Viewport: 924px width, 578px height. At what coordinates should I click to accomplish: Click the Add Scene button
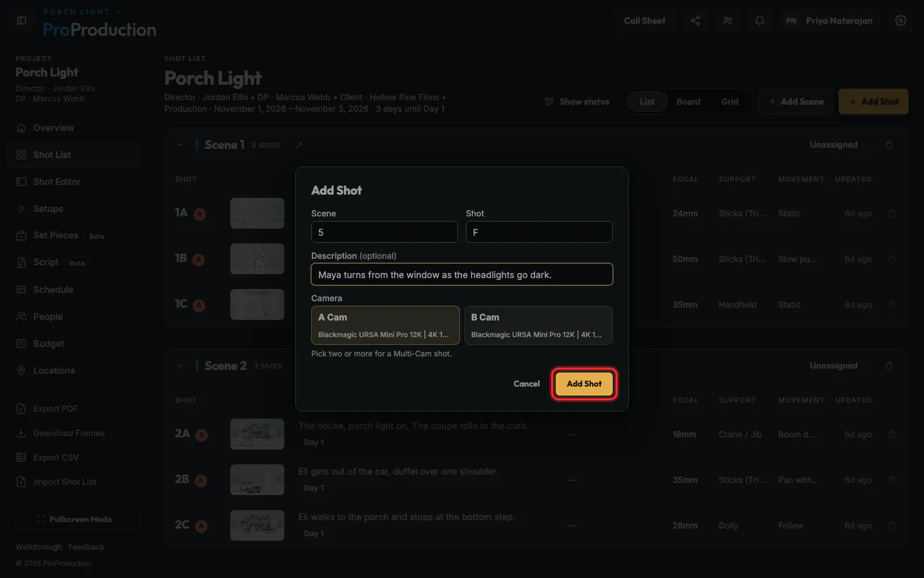click(x=796, y=101)
